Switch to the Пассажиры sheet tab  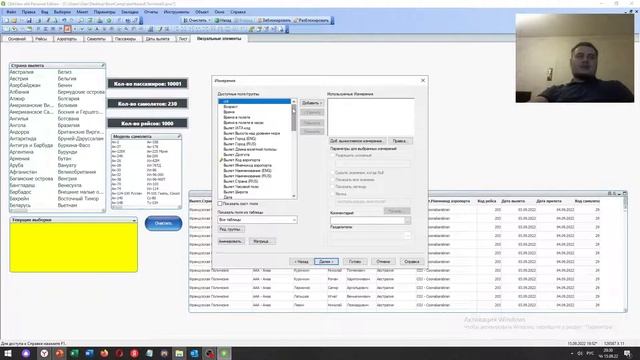[x=125, y=39]
